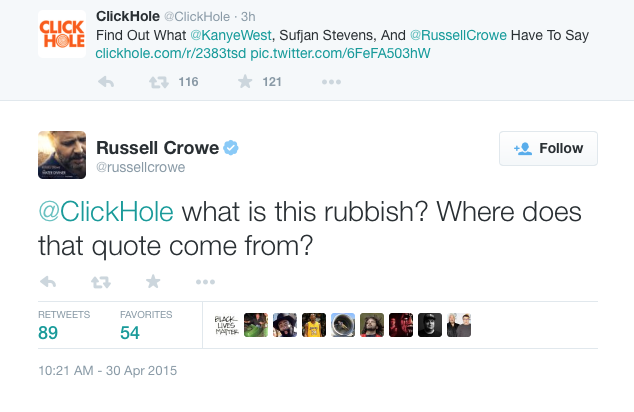This screenshot has height=412, width=634.
Task: Follow Russell Crowe
Action: (x=548, y=148)
